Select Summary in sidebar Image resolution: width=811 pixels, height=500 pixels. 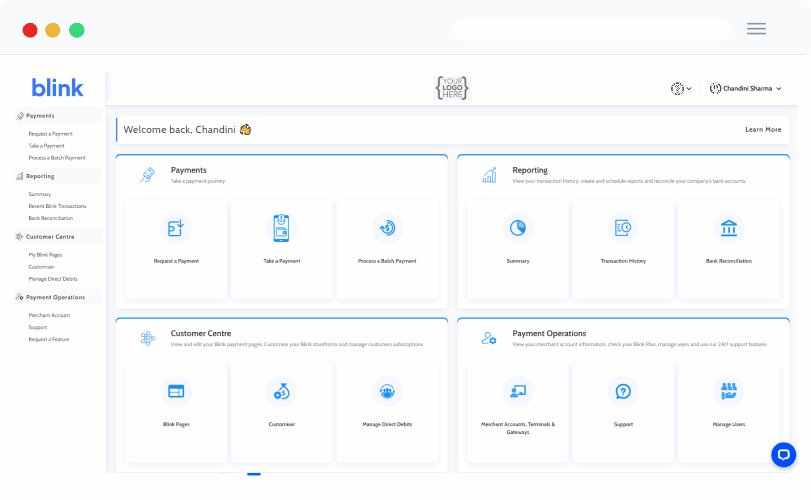[x=40, y=194]
